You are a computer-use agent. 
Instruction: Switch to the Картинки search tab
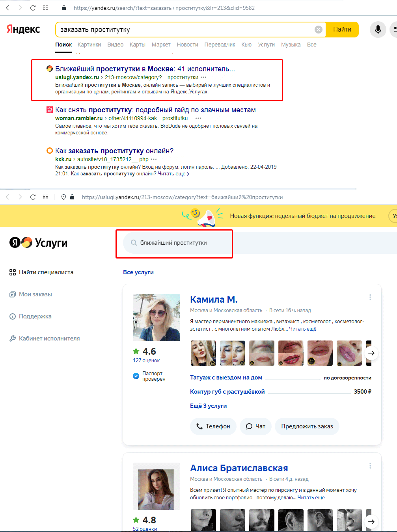89,45
